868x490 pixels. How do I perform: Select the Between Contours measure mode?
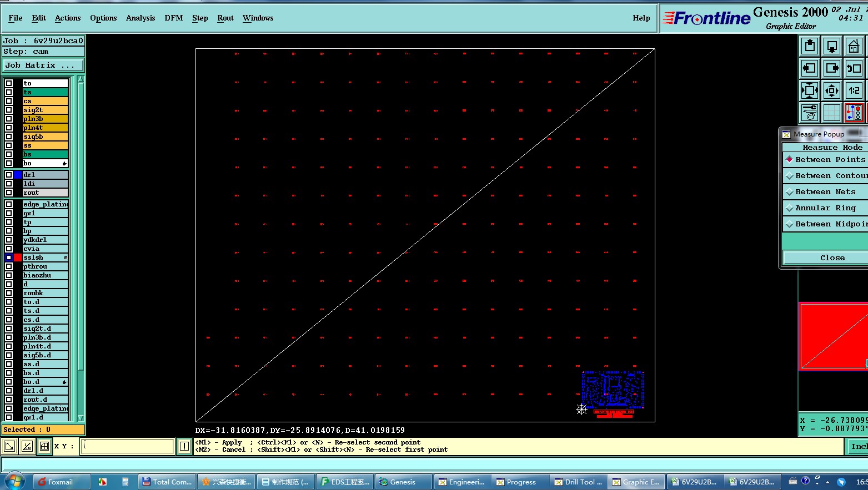coord(825,175)
